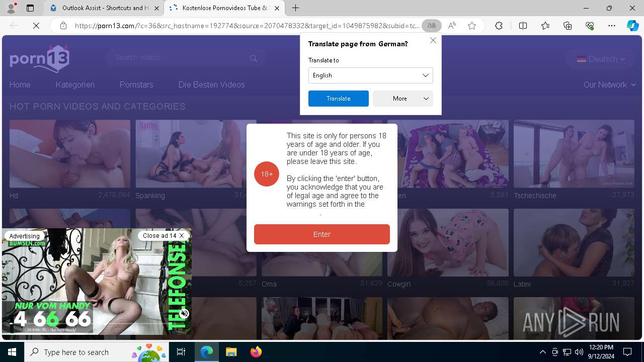Open the Collections icon
Image resolution: width=644 pixels, height=362 pixels.
coord(568,26)
